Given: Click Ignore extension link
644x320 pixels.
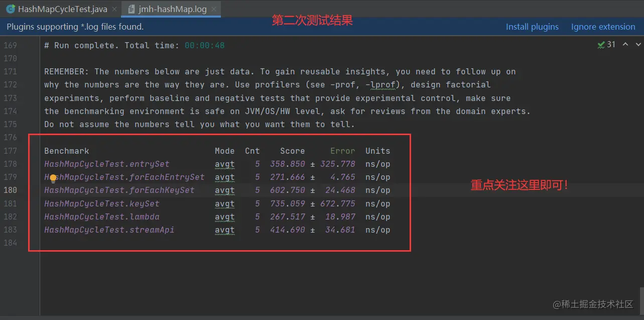Looking at the screenshot, I should point(603,27).
